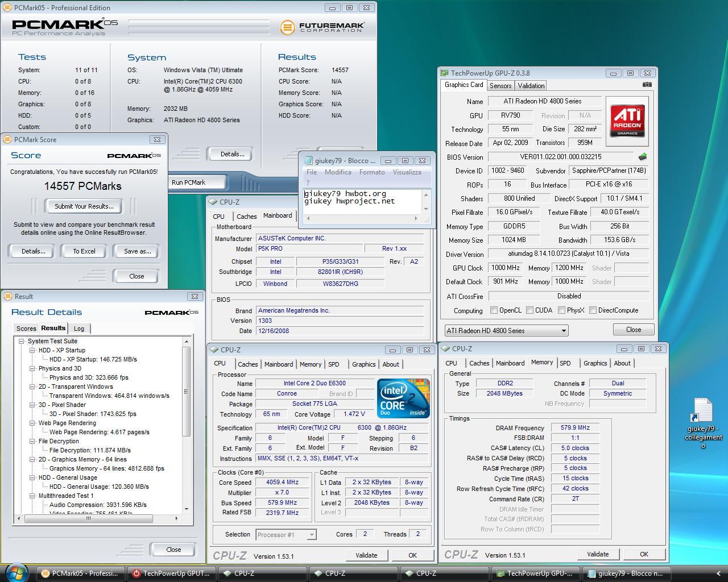
Task: Collapse the Physics and 3D node
Action: (32, 368)
